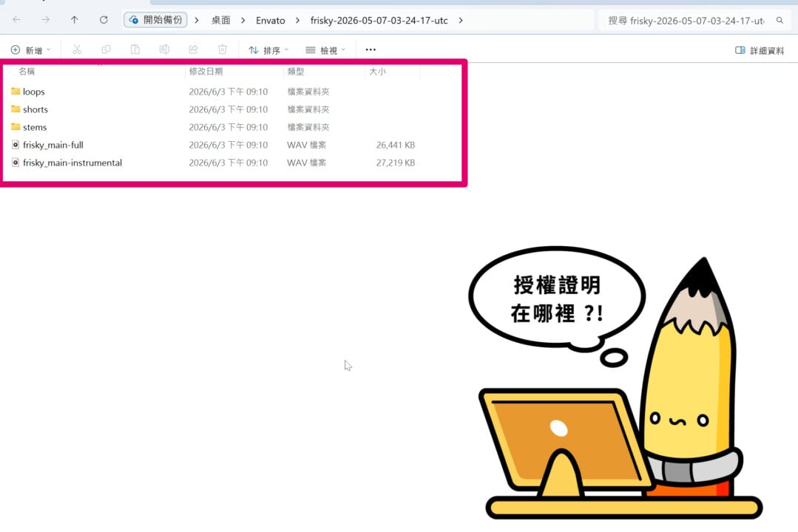
Task: Expand chevron before 桌面 in the address bar
Action: click(x=197, y=21)
